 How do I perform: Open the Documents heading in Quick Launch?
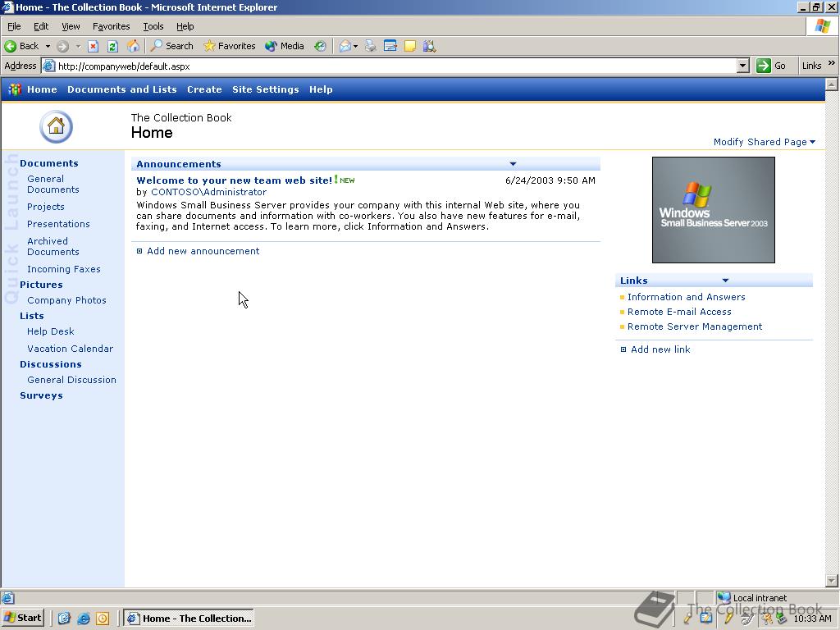pos(48,163)
